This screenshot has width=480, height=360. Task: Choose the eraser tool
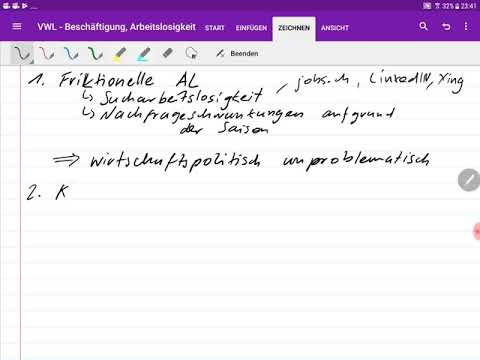168,53
